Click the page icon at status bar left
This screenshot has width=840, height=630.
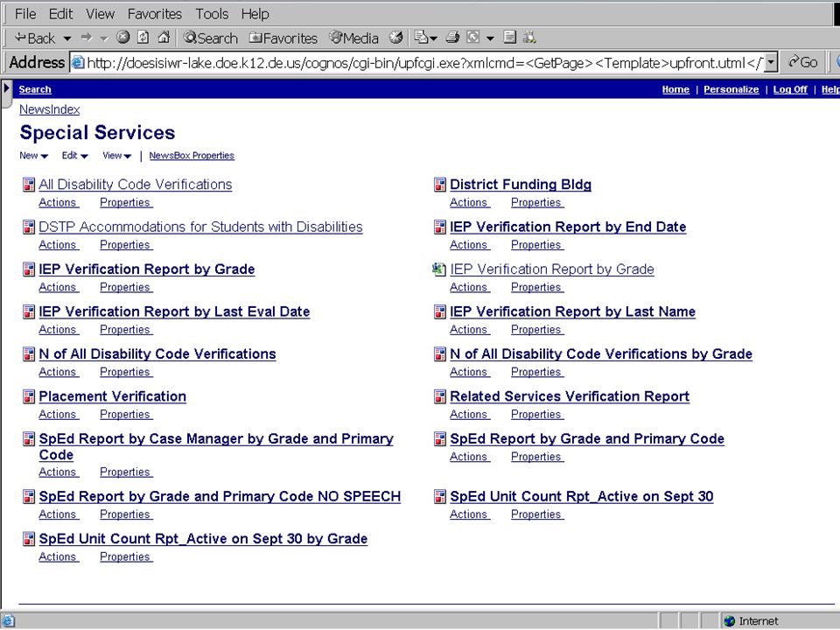coord(8,621)
